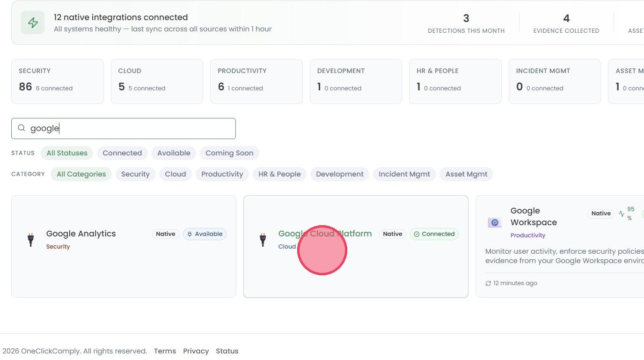The height and width of the screenshot is (360, 644).
Task: Click the lightning bolt integrations icon
Action: pos(33,22)
